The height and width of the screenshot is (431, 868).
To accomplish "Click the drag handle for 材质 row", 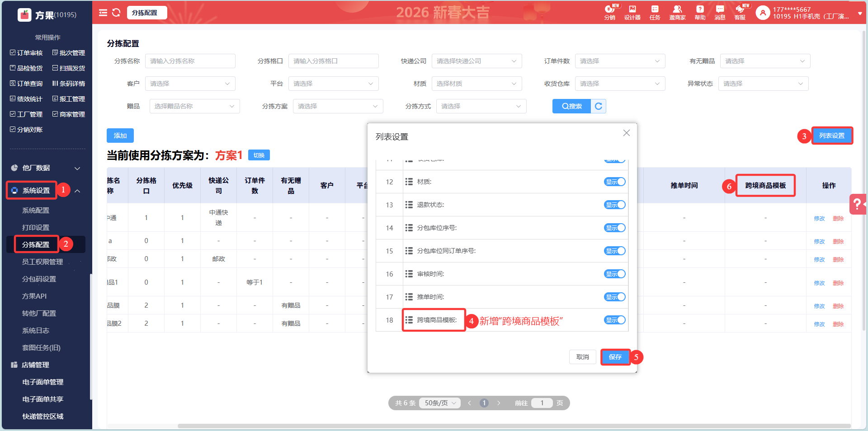I will pyautogui.click(x=409, y=182).
